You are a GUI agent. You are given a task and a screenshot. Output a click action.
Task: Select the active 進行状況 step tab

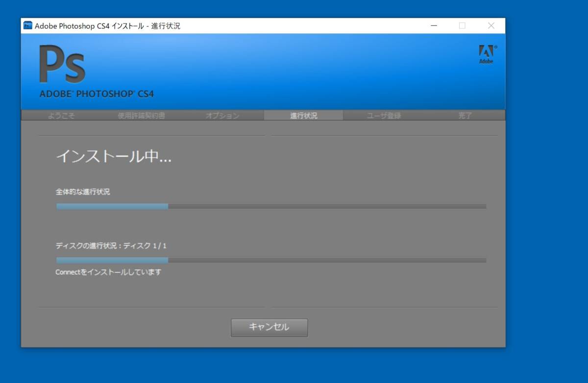[x=304, y=116]
